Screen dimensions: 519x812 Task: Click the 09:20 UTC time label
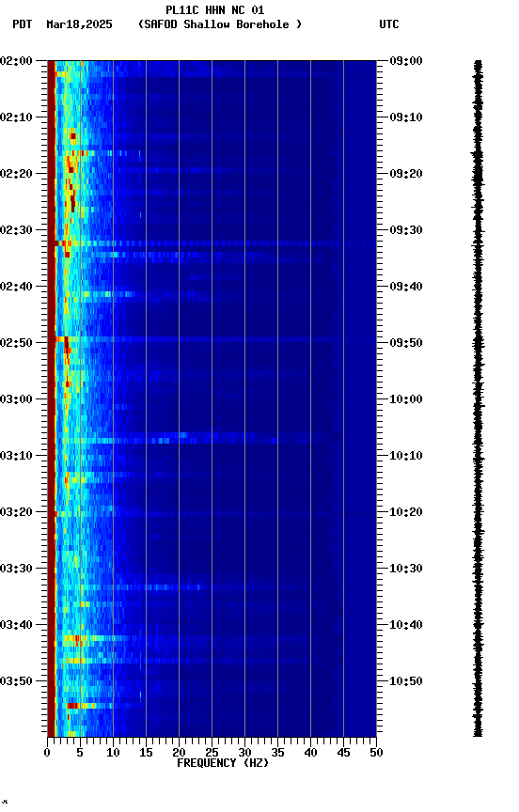(406, 174)
